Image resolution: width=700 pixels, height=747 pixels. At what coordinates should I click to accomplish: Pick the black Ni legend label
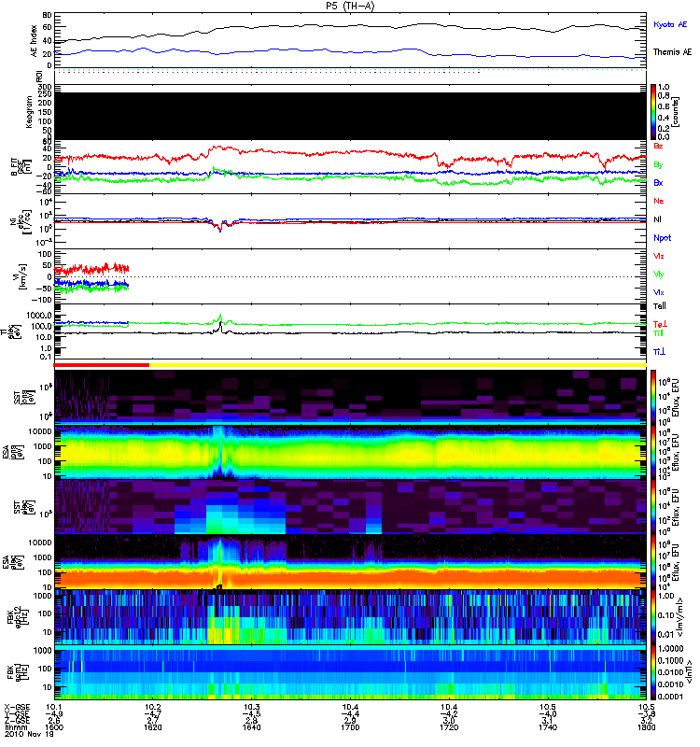[x=658, y=219]
